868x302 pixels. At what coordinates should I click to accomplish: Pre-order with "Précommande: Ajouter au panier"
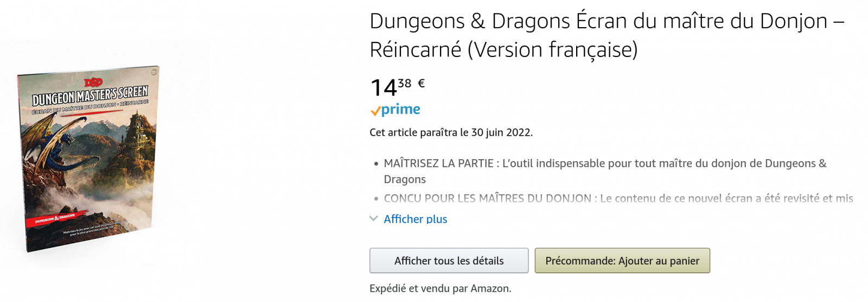tap(622, 261)
